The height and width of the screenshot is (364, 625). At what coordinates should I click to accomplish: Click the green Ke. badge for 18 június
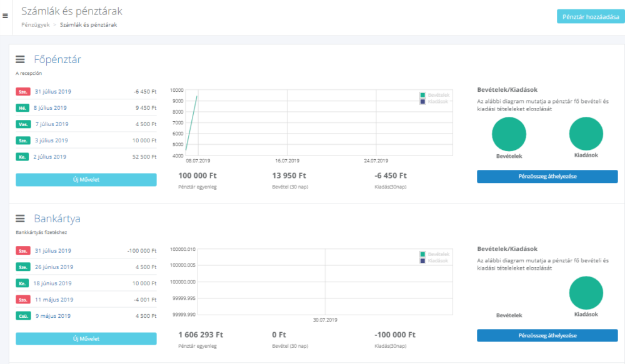point(22,283)
